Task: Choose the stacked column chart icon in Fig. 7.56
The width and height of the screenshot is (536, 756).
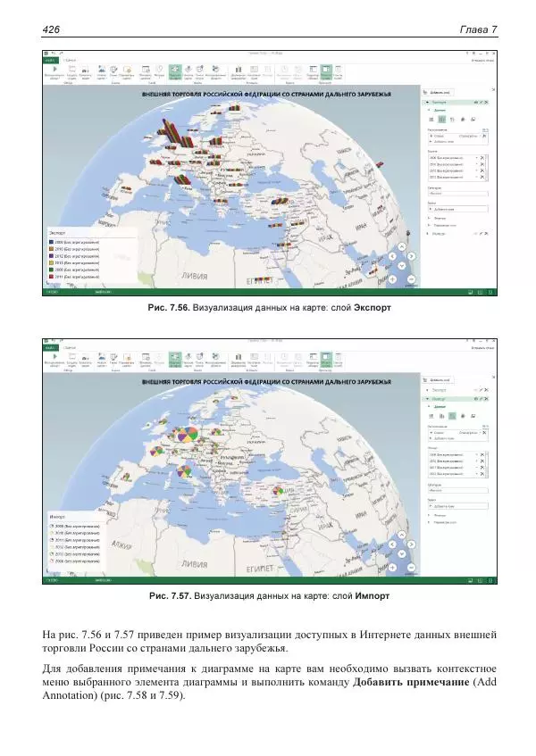Action: (x=432, y=119)
